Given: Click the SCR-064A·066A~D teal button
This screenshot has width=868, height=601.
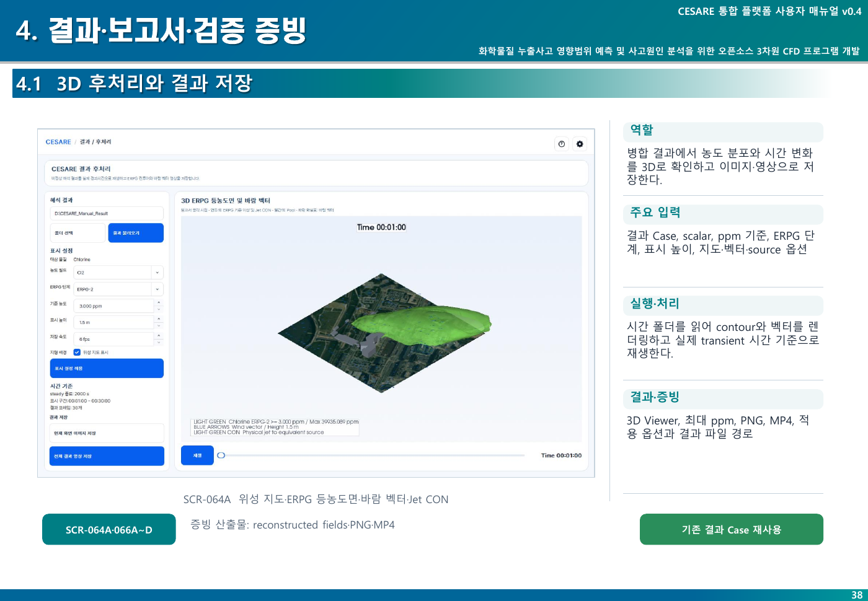Looking at the screenshot, I should point(109,529).
